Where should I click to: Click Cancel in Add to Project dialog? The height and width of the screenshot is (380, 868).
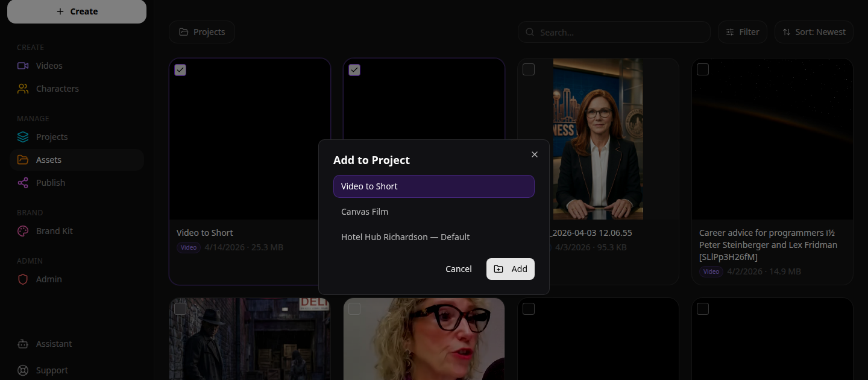[x=459, y=269]
